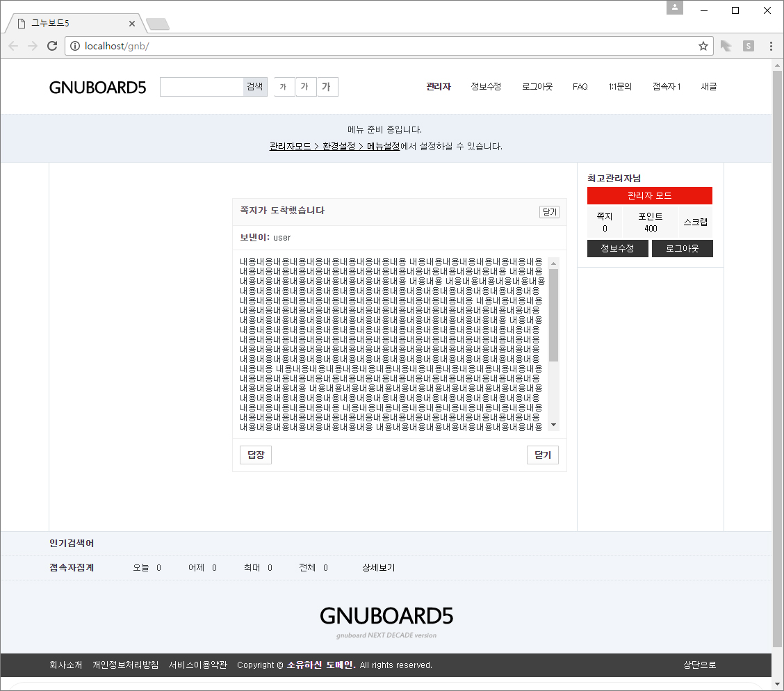
Task: Click the back navigation arrow
Action: pos(13,46)
